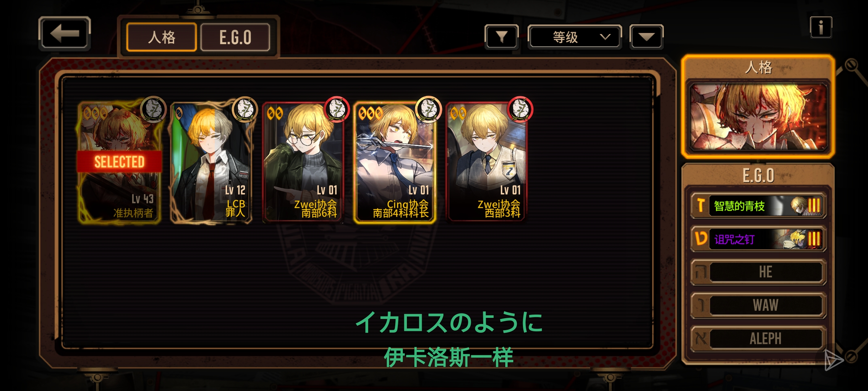
Task: Toggle sort order with the downward triangle button
Action: [646, 37]
